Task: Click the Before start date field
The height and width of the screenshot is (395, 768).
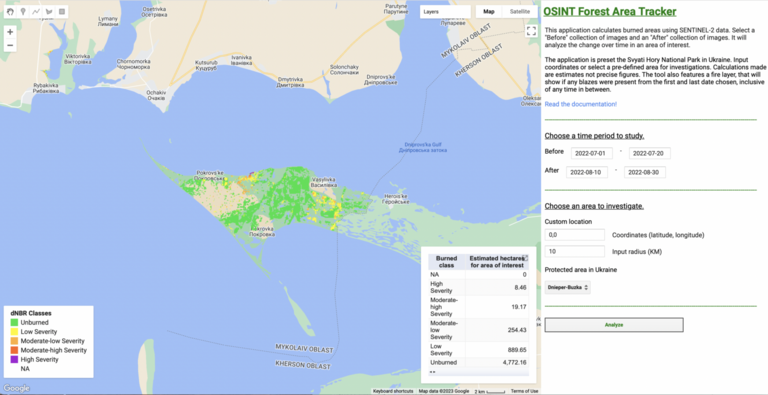Action: [592, 153]
